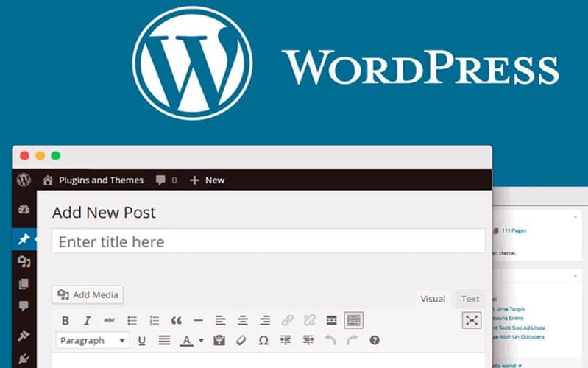Toggle the toolbar kitchen sink button
The image size is (588, 368).
tap(354, 320)
